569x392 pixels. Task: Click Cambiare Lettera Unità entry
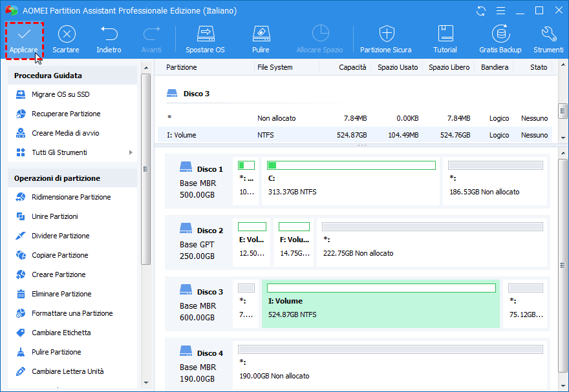[67, 371]
